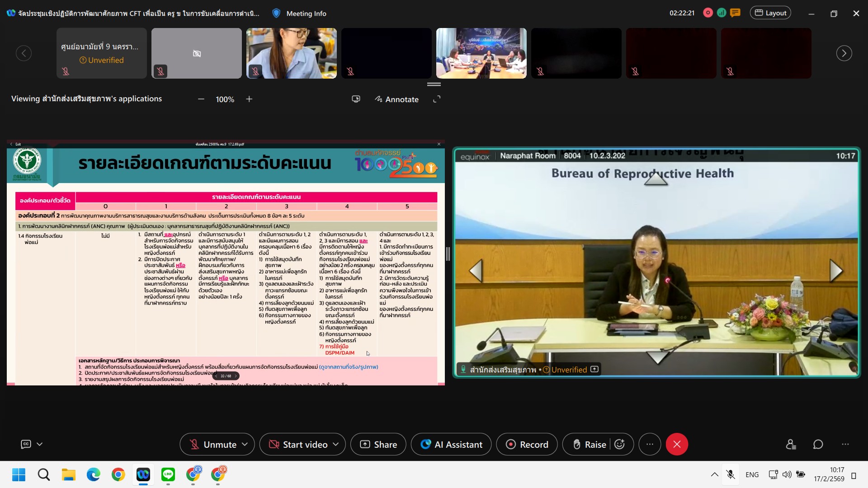Image resolution: width=868 pixels, height=488 pixels.
Task: Open closed captions options chevron
Action: 40,445
